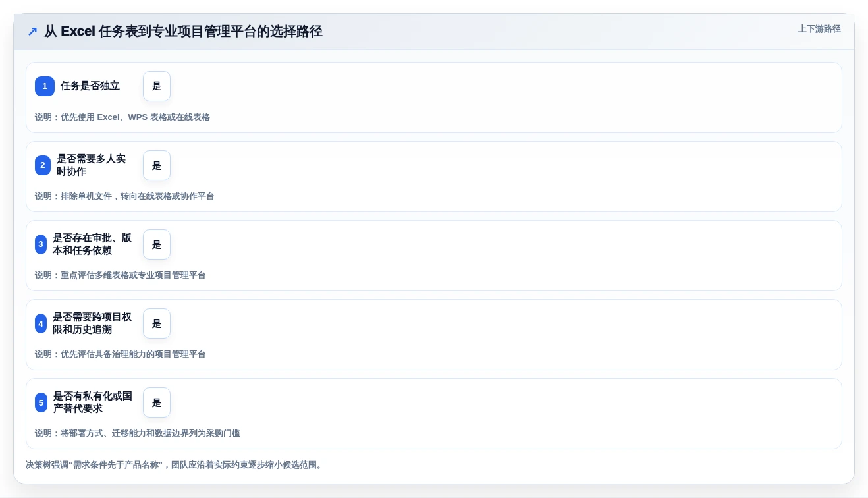
Task: Click question text 是否需要多人实时协作
Action: (x=91, y=165)
